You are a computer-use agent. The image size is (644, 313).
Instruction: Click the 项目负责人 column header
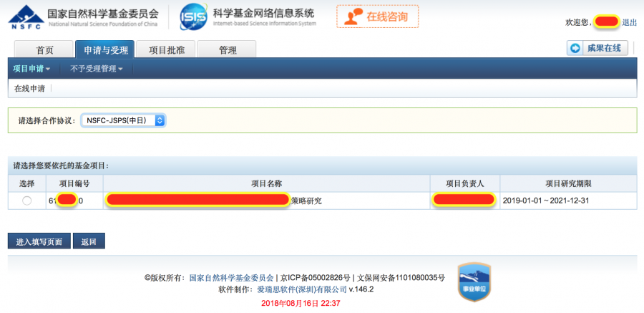click(465, 183)
